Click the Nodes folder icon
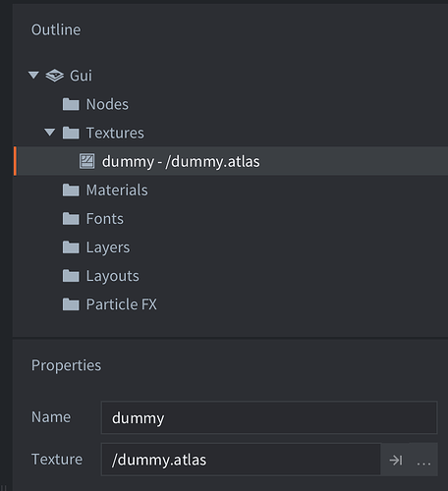This screenshot has width=448, height=491. point(71,104)
